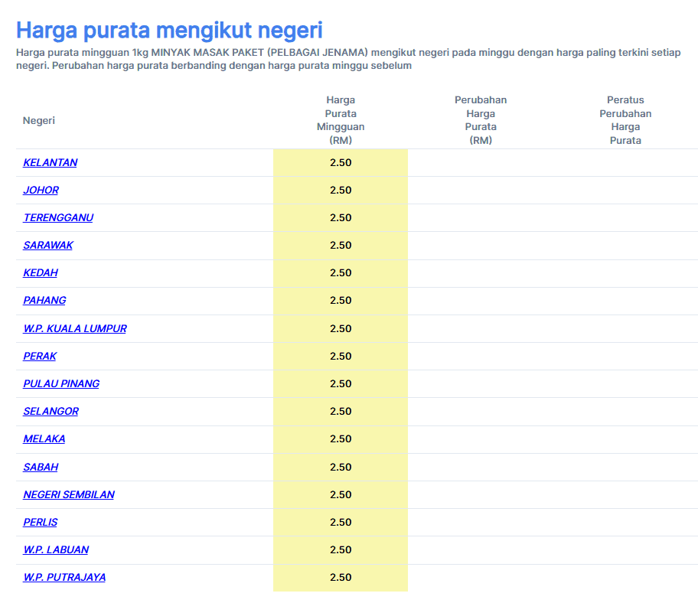The image size is (698, 616).
Task: Open the PERAK link
Action: (40, 356)
